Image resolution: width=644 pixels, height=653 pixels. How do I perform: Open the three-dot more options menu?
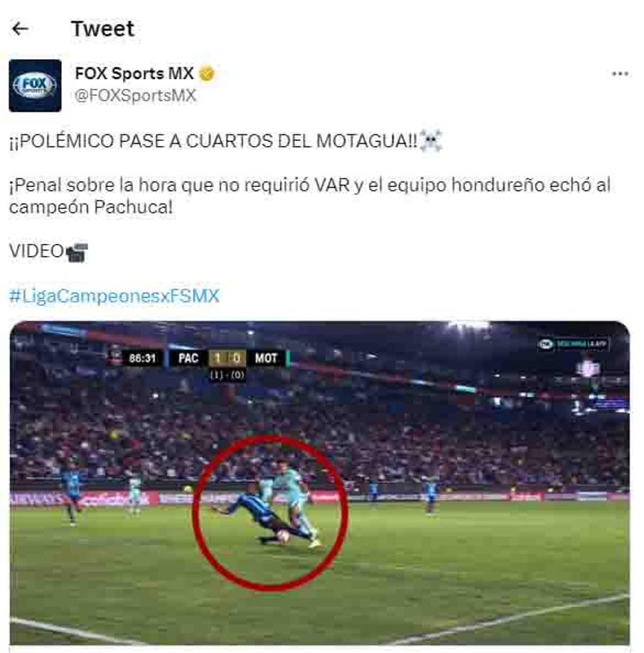(620, 74)
